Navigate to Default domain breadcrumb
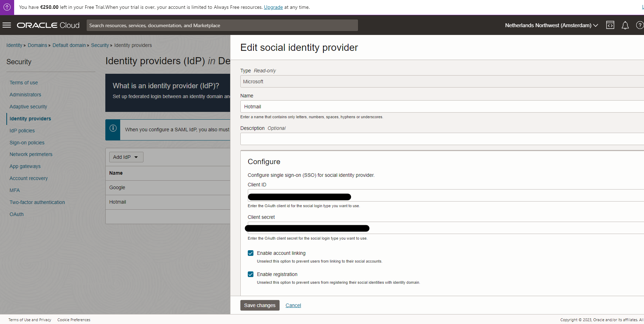 tap(69, 45)
